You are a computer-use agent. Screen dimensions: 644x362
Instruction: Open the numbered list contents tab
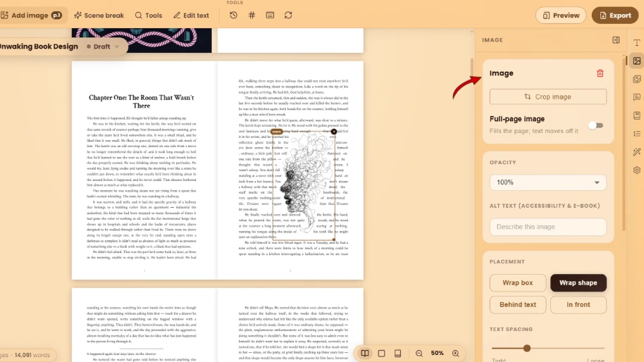(637, 133)
